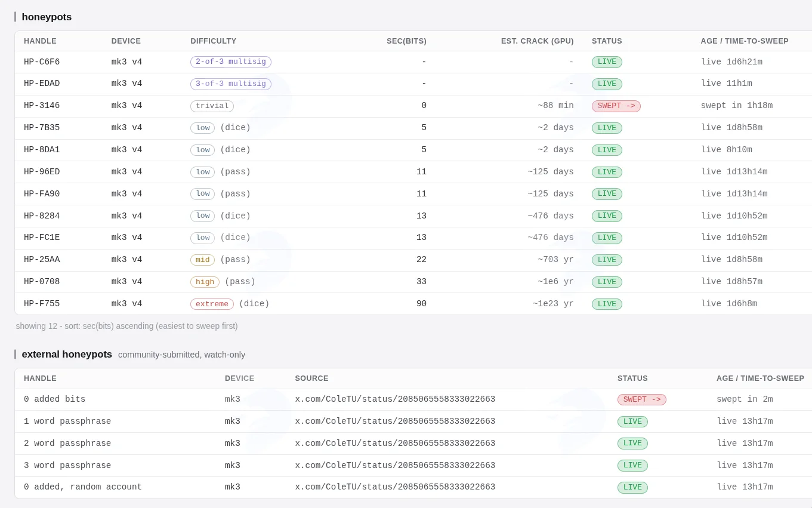Select the trivial difficulty tag

[212, 106]
